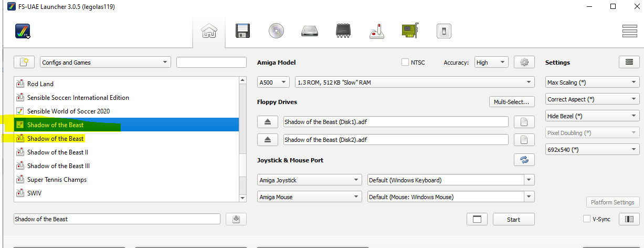Switch to the main home tab
This screenshot has height=248, width=644.
coord(209,32)
